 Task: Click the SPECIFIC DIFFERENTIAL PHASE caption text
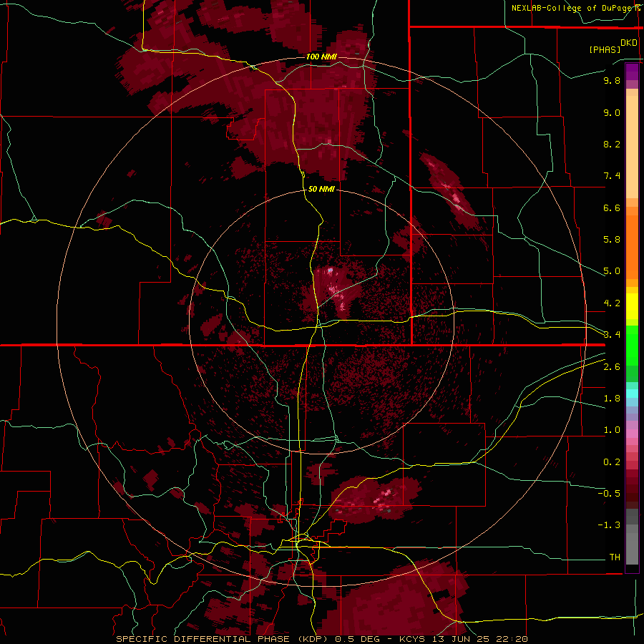point(205,639)
